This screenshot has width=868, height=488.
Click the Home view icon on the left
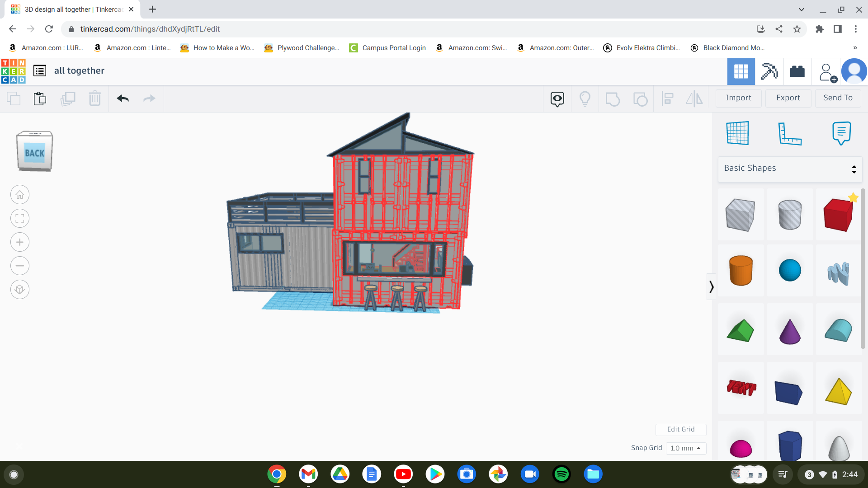pyautogui.click(x=19, y=194)
